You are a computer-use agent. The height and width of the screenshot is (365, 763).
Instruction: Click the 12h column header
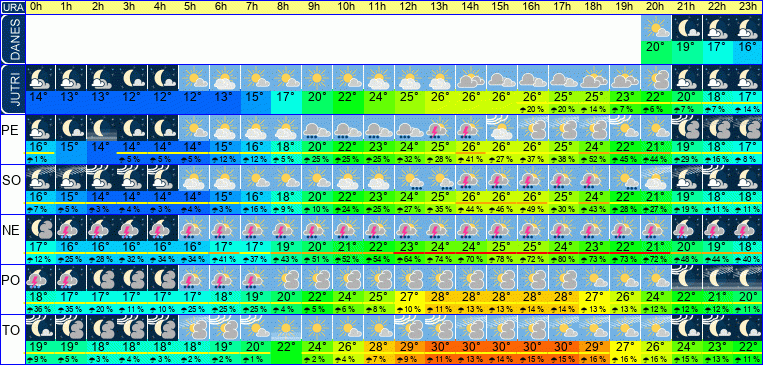coord(409,7)
